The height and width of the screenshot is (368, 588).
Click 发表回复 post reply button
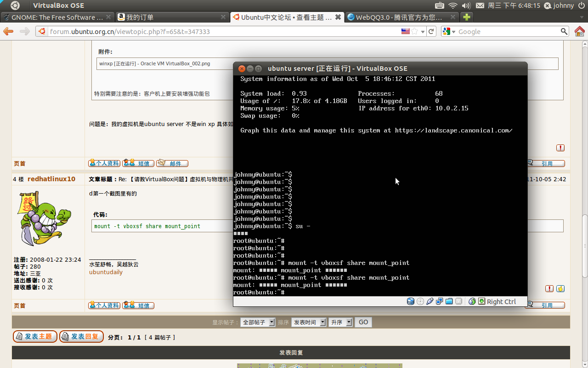(82, 337)
